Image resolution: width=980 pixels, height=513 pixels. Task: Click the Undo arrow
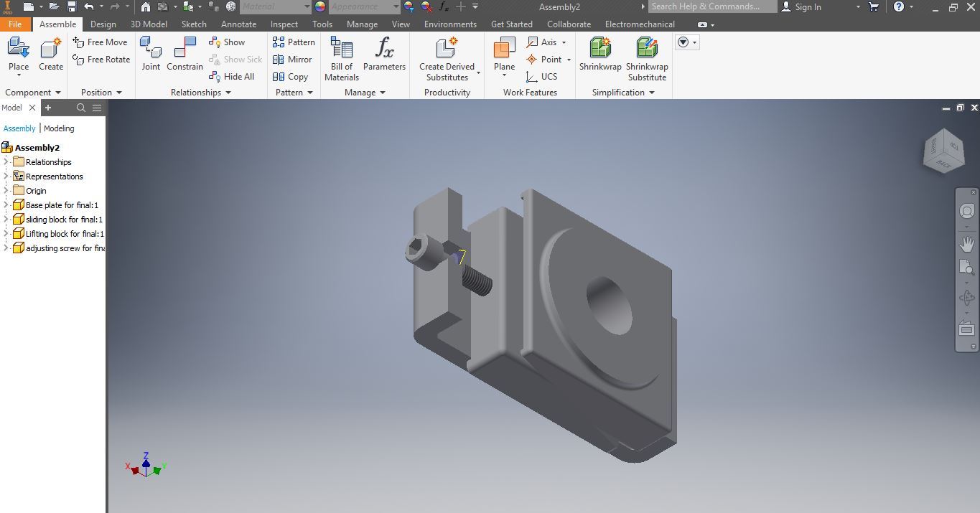click(89, 6)
